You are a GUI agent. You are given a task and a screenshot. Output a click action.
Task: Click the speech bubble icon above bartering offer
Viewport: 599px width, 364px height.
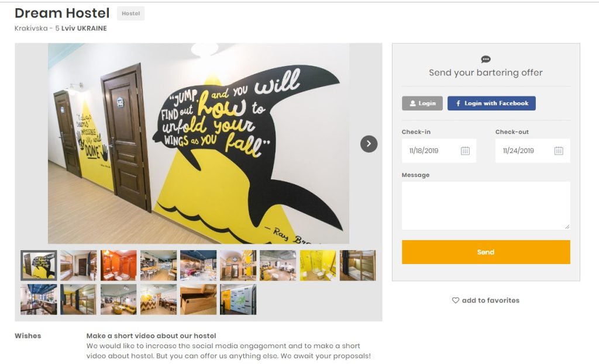pyautogui.click(x=486, y=59)
